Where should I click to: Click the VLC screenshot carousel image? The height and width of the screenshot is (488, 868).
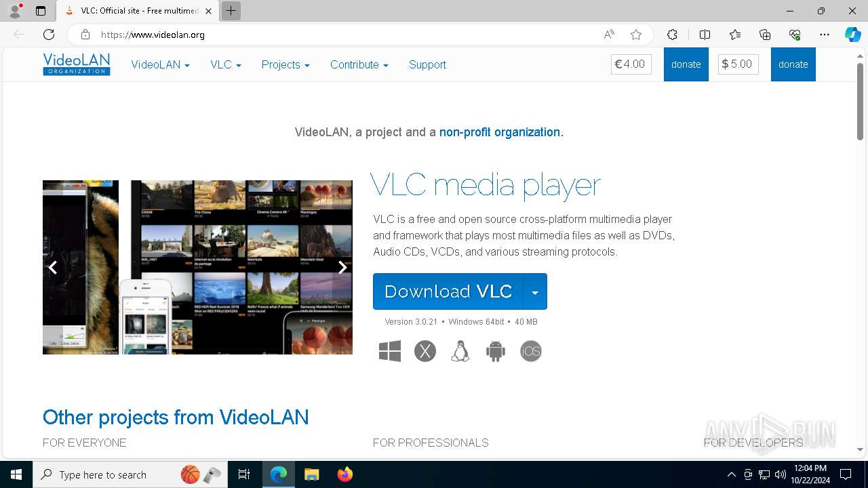coord(197,267)
